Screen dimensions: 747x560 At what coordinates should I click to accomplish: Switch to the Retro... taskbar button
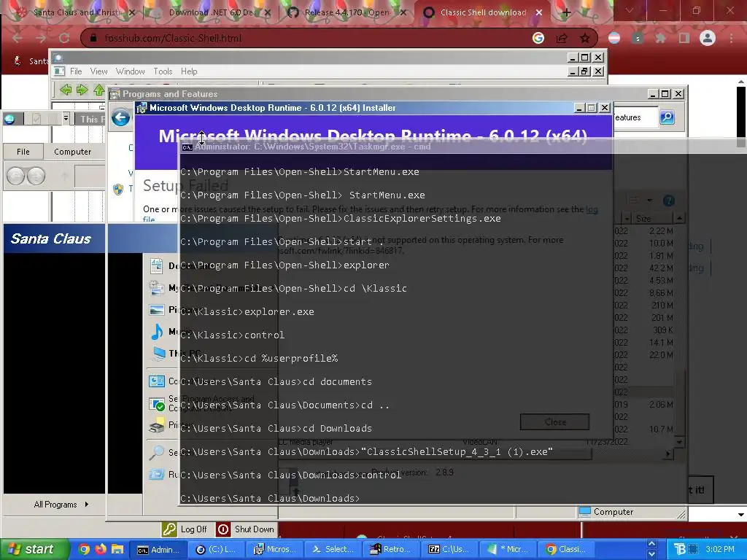point(392,549)
